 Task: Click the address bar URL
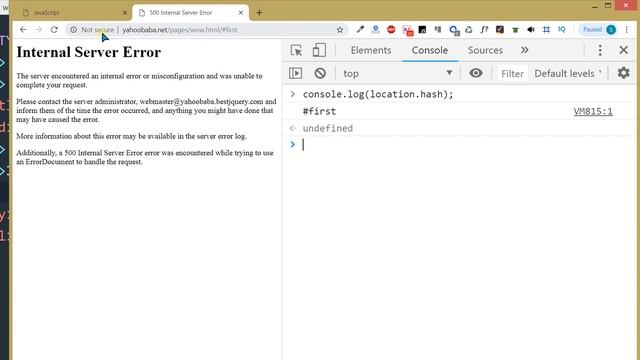pyautogui.click(x=180, y=29)
